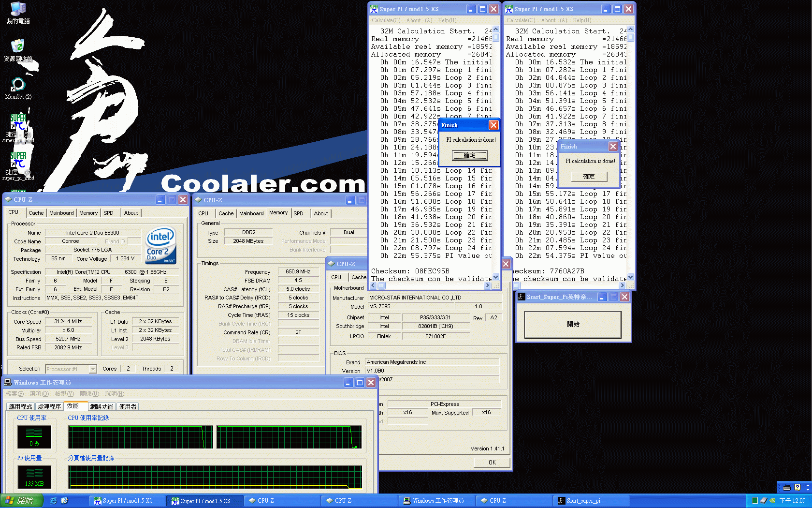This screenshot has height=508, width=812.
Task: Open the upper super_pi_mod shortcut labeled (2)
Action: pos(18,127)
